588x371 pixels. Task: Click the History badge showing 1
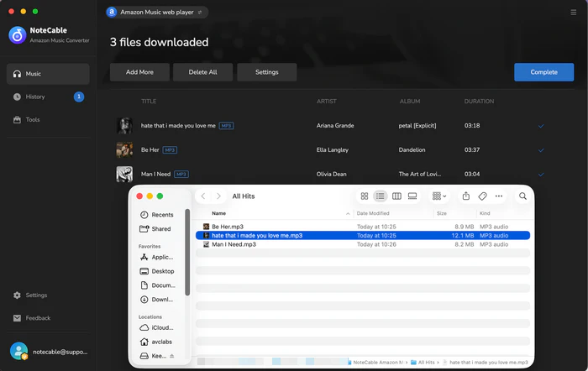(x=79, y=97)
